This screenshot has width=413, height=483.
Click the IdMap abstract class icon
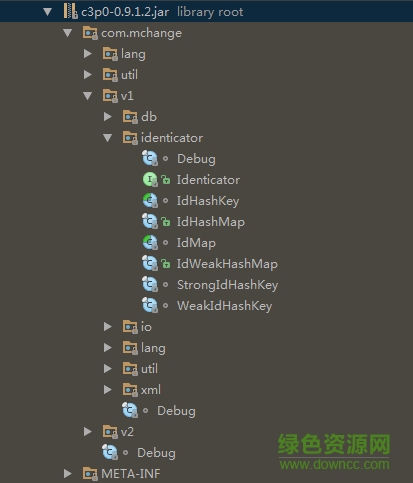click(x=150, y=243)
